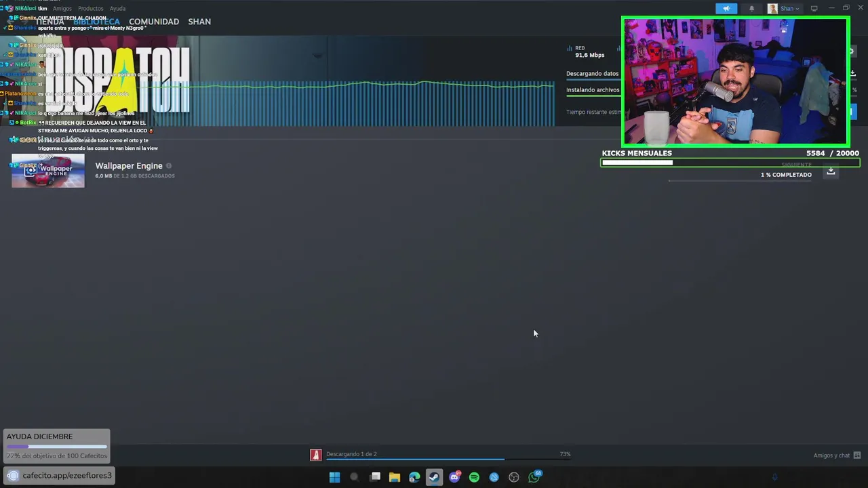The image size is (868, 488).
Task: Select the Descargando datos label
Action: click(x=592, y=74)
